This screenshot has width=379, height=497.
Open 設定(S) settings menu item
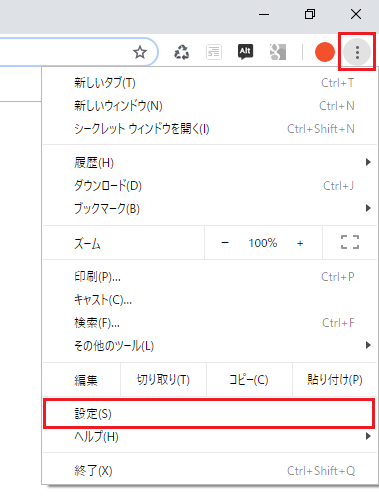pyautogui.click(x=209, y=414)
